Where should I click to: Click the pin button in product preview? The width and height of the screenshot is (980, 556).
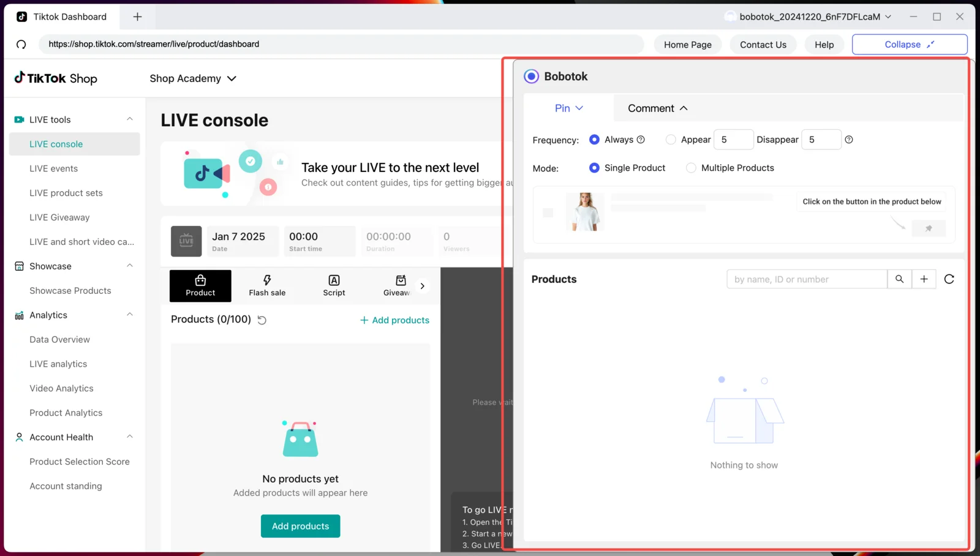click(929, 228)
